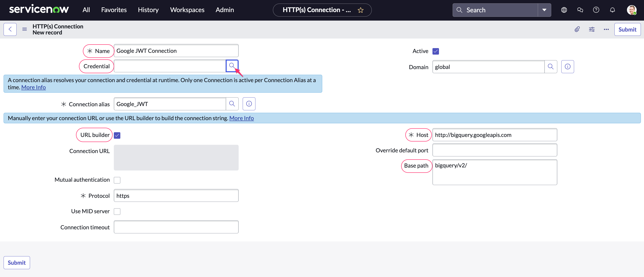The width and height of the screenshot is (644, 277).
Task: Open the Favorites menu
Action: 114,10
